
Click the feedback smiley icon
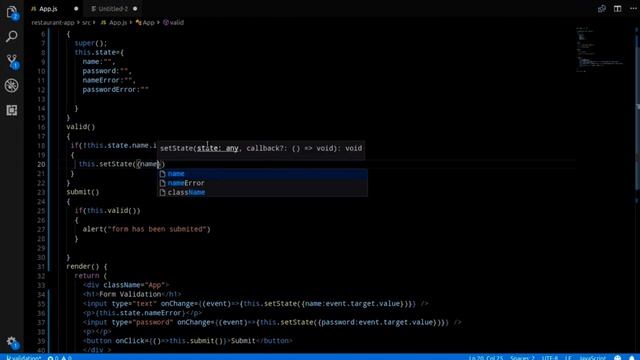(618, 357)
